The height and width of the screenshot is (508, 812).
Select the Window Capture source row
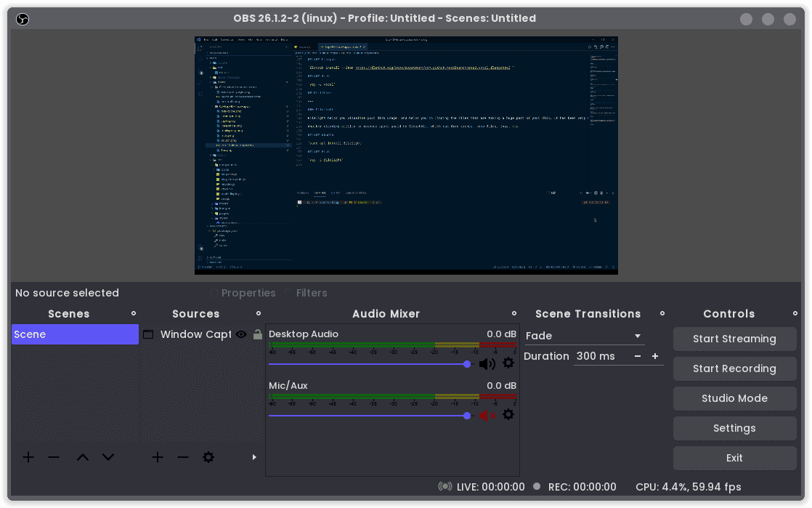pyautogui.click(x=202, y=334)
